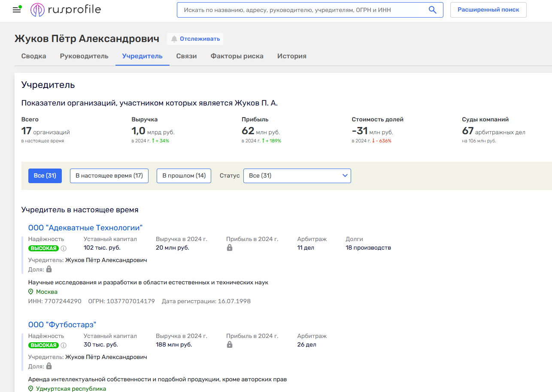Filter by В прошлом (14)
Viewport: 552px width, 392px height.
coord(184,176)
